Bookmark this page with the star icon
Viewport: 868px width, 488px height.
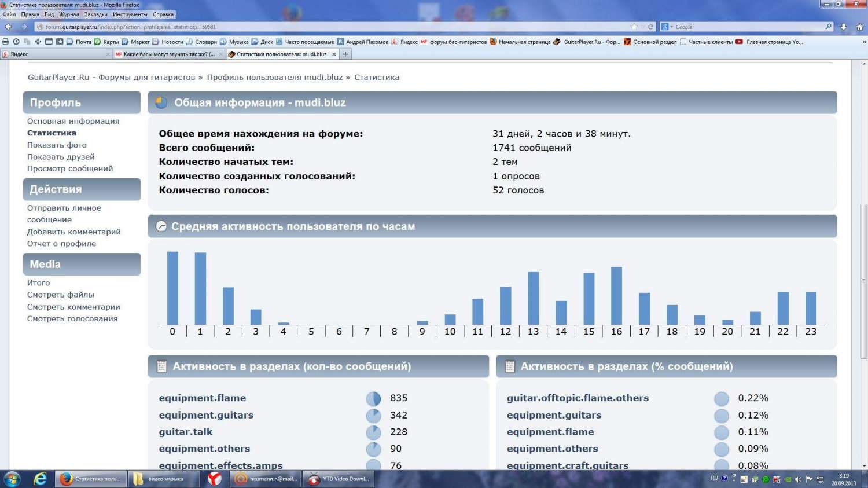pyautogui.click(x=634, y=27)
